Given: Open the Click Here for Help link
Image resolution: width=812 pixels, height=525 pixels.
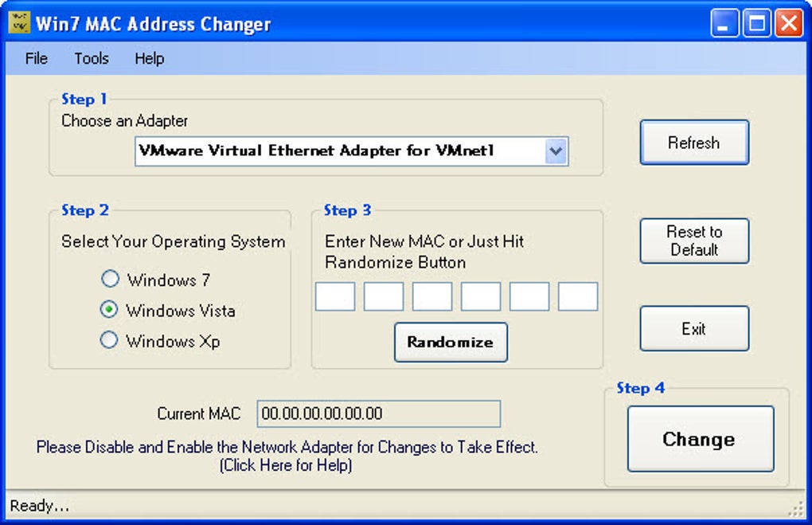Looking at the screenshot, I should coord(286,465).
